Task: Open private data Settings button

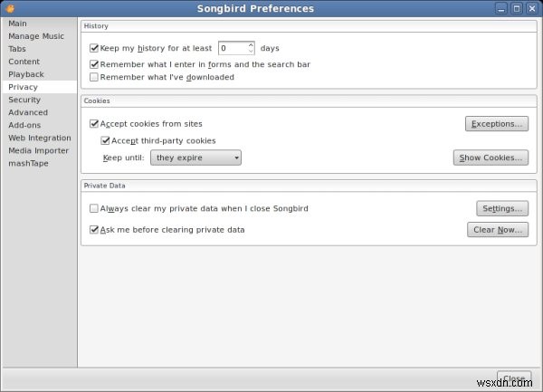Action: [x=501, y=209]
